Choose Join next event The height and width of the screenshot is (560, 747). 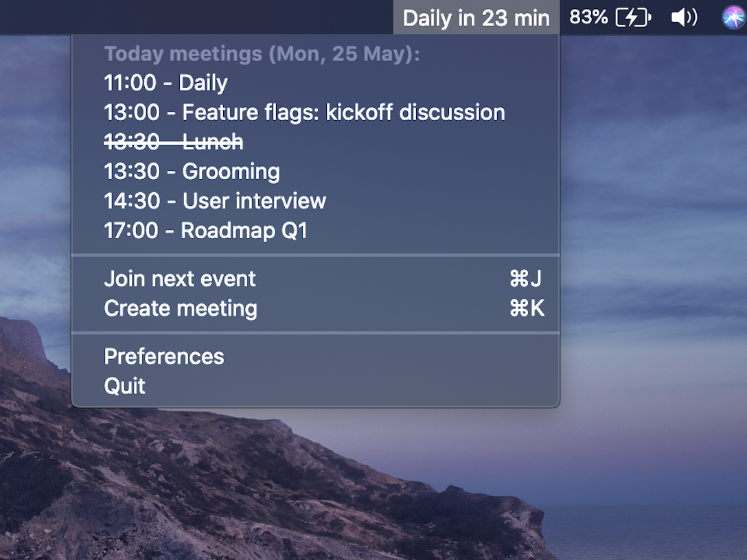pyautogui.click(x=180, y=279)
